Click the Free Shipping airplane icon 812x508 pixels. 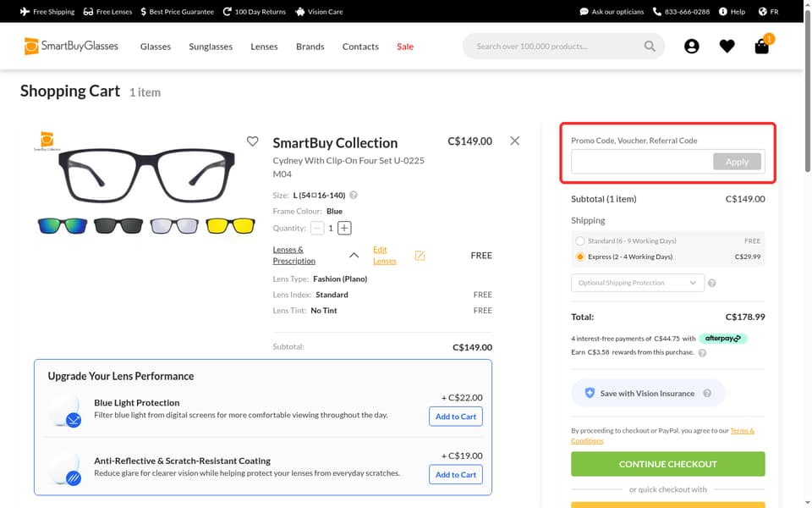(x=25, y=11)
